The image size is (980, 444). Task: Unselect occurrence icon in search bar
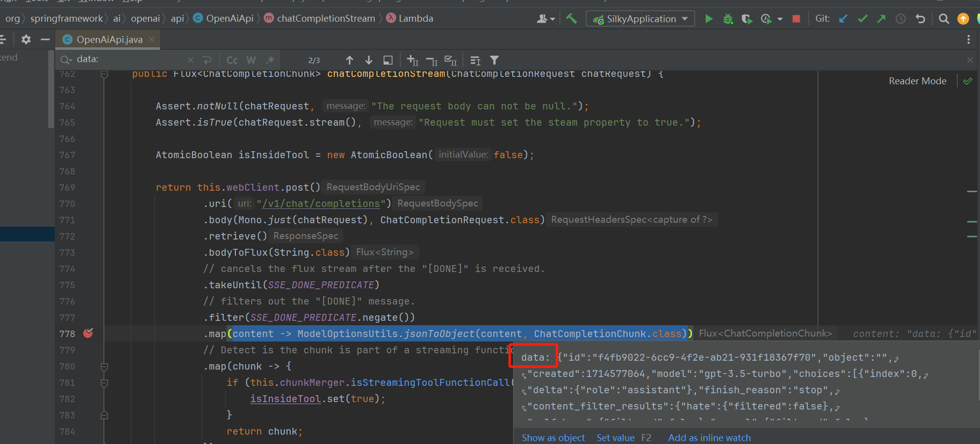pyautogui.click(x=432, y=60)
